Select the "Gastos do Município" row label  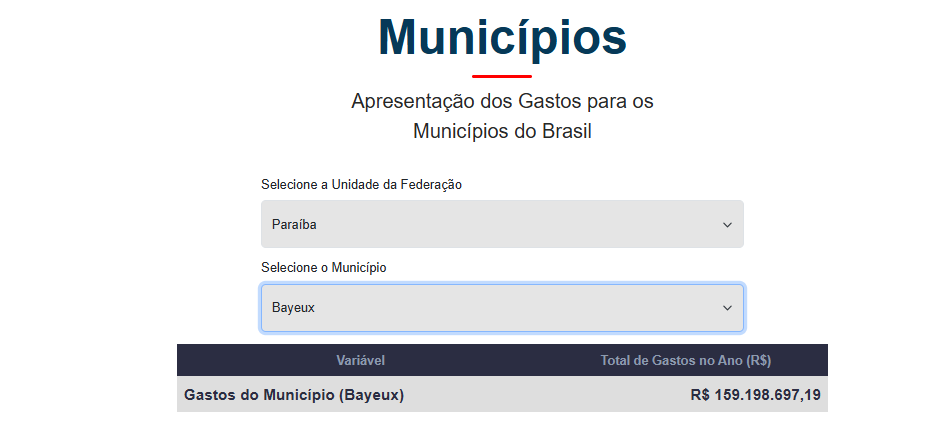[x=260, y=395]
